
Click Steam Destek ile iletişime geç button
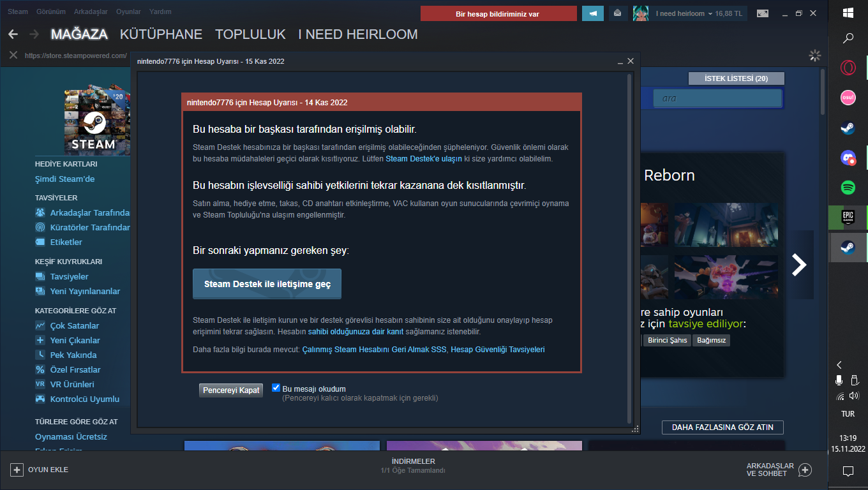pos(267,284)
